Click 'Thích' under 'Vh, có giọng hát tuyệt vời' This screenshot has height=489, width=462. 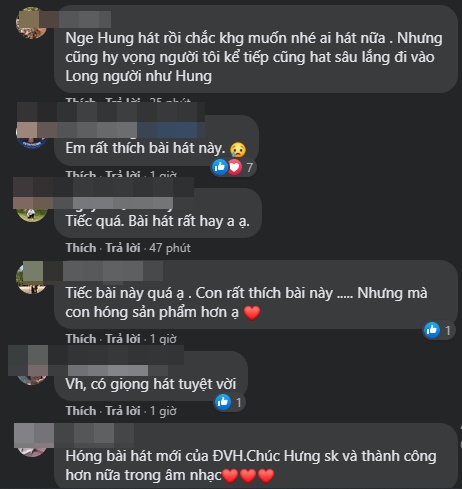coord(81,411)
